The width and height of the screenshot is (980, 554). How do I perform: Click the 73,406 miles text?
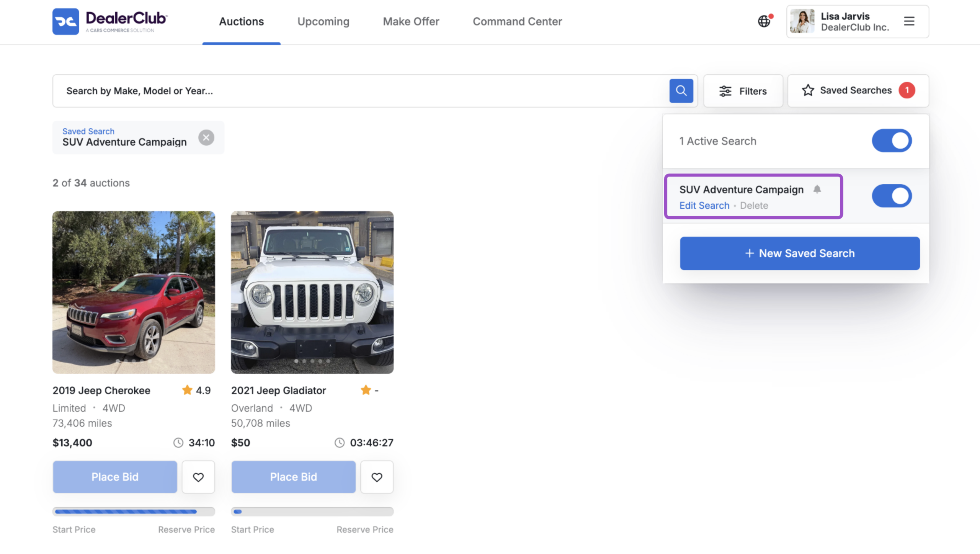point(82,423)
